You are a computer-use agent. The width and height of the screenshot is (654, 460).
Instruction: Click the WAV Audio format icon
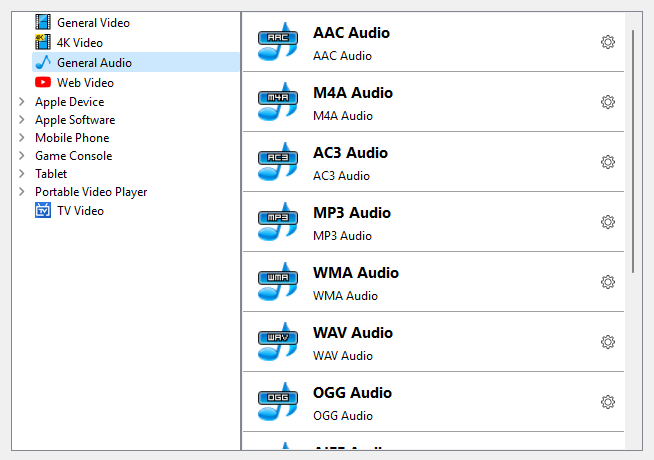pyautogui.click(x=278, y=342)
